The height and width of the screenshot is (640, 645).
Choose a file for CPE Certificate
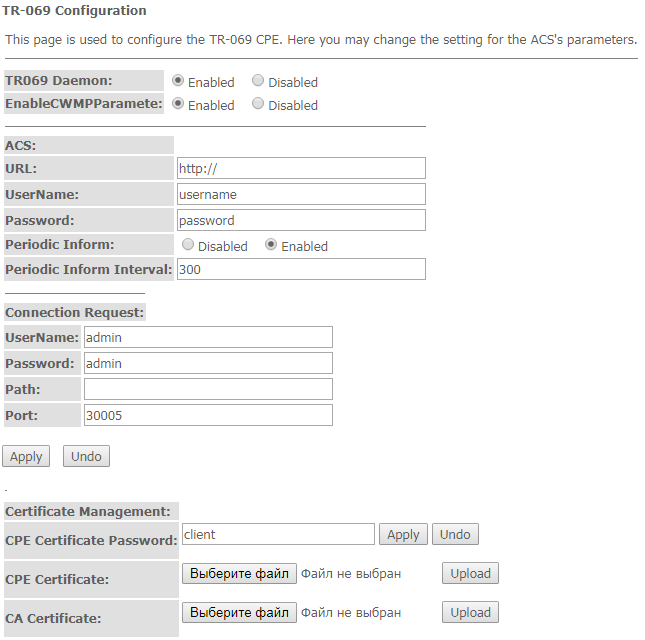pos(239,573)
